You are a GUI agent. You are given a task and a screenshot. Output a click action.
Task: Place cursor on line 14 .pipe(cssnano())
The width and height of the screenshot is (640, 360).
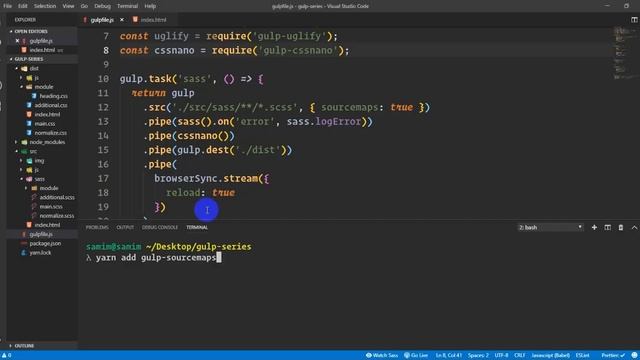pyautogui.click(x=189, y=136)
